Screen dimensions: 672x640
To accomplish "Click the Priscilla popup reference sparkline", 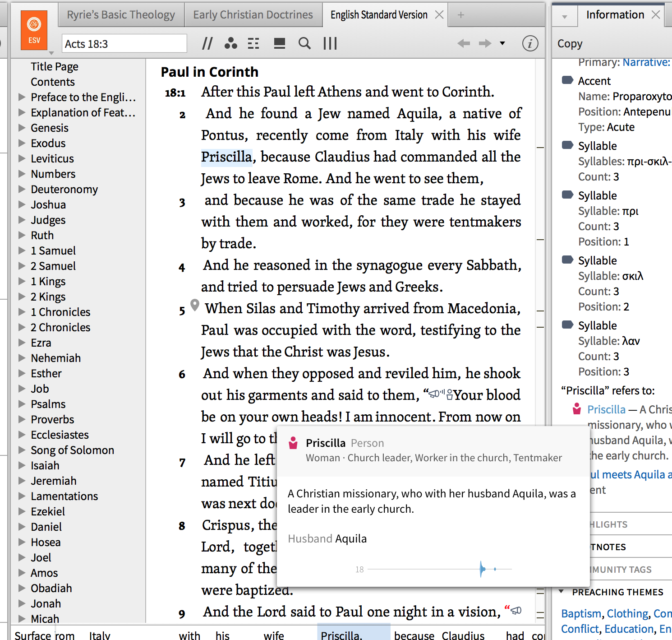I will 440,569.
